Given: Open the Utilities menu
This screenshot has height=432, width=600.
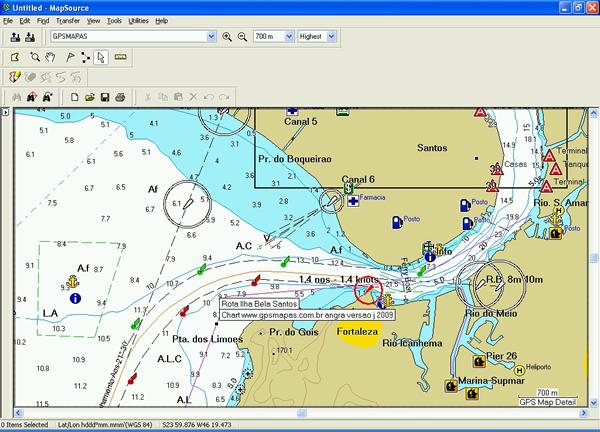Looking at the screenshot, I should point(139,20).
